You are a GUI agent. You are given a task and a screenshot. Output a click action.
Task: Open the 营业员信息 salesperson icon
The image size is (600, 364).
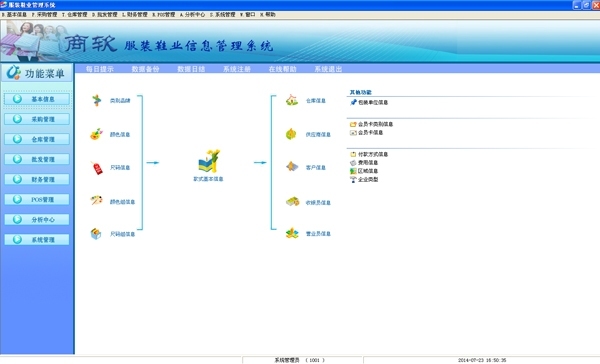click(x=292, y=233)
